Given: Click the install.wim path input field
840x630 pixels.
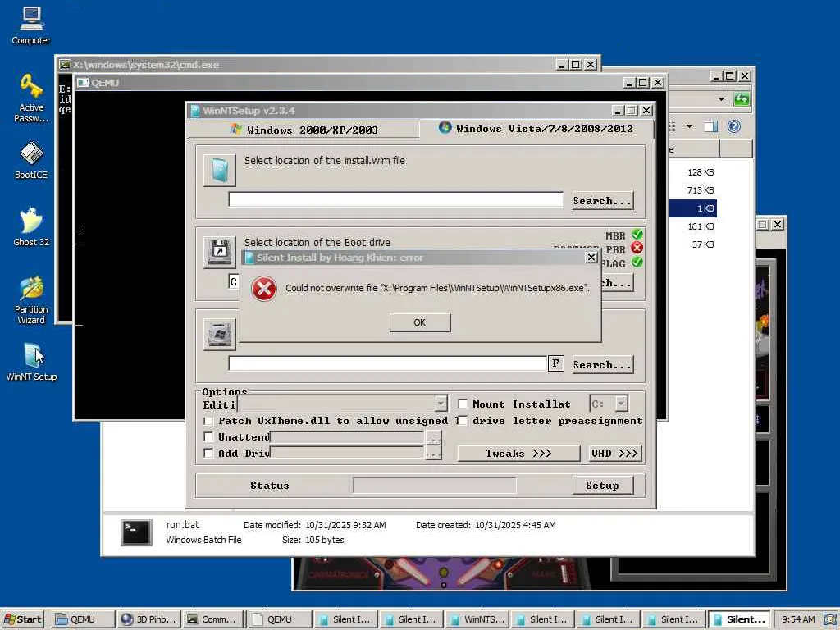Looking at the screenshot, I should [x=396, y=199].
